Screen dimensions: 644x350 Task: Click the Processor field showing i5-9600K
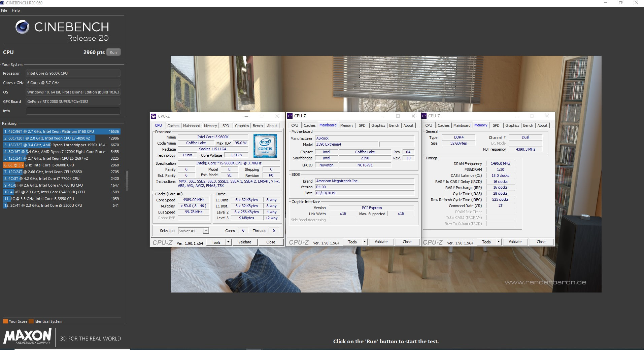(x=73, y=73)
